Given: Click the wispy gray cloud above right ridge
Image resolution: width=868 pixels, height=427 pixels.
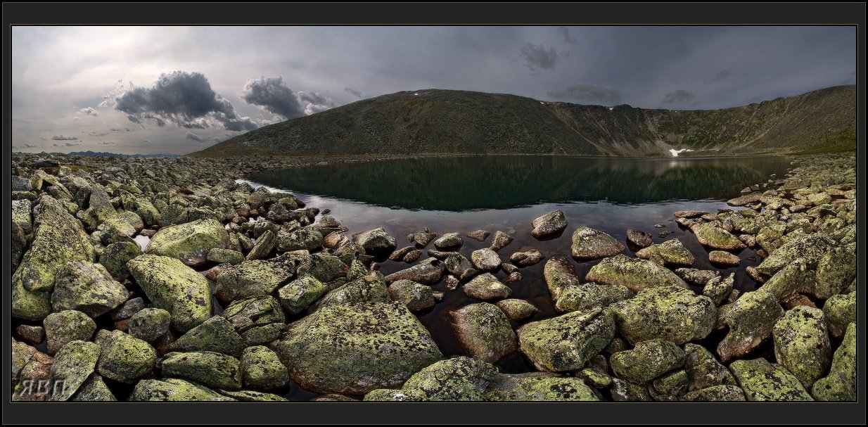Looking at the screenshot, I should click(587, 92).
